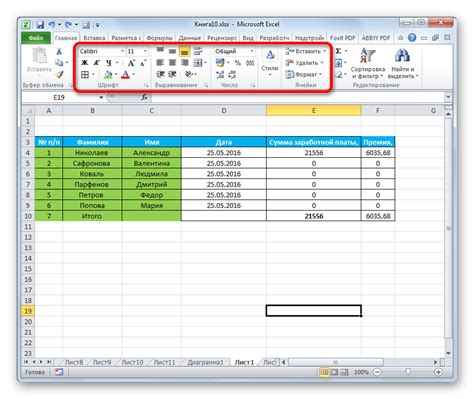This screenshot has width=474, height=399.
Task: Apply fill color with paint bucket
Action: pyautogui.click(x=108, y=75)
